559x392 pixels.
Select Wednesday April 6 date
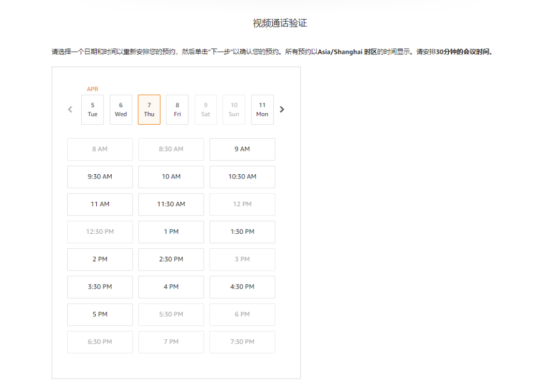[121, 110]
